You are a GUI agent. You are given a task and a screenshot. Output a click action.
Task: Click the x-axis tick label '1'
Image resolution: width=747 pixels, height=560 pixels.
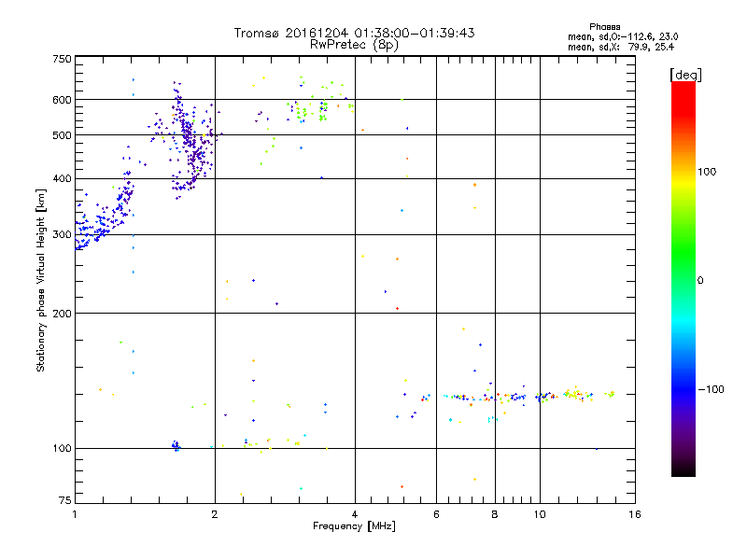[75, 514]
